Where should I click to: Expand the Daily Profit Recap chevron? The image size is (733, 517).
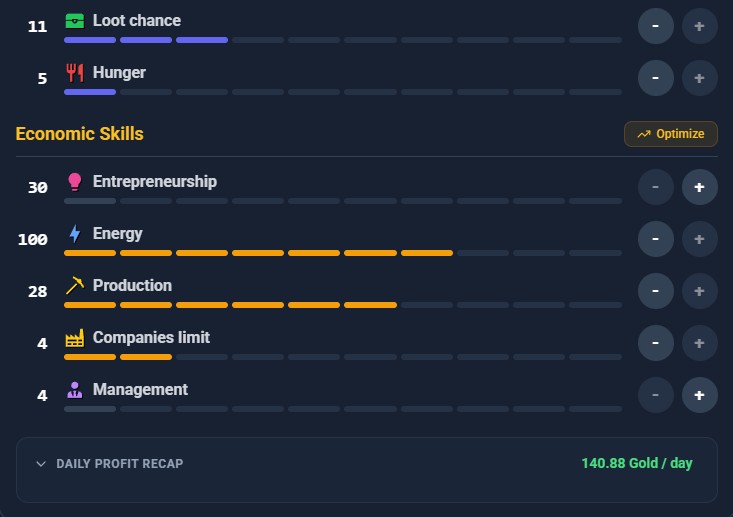tap(41, 464)
